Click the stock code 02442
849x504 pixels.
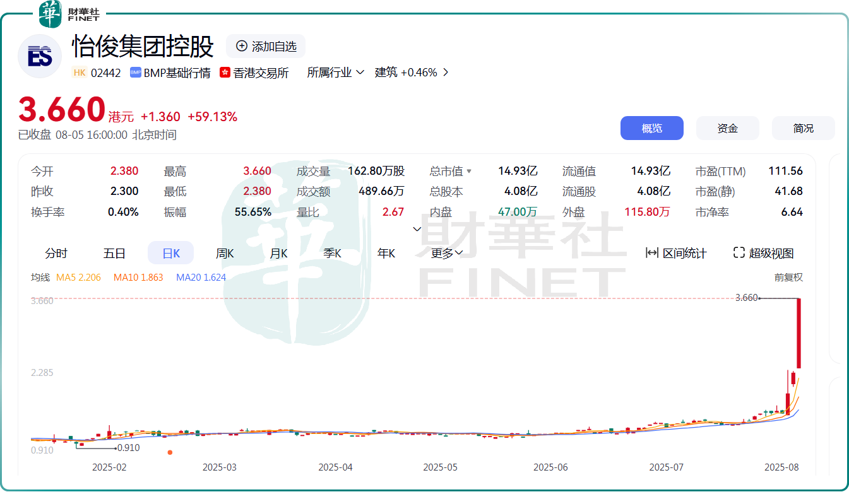point(105,73)
